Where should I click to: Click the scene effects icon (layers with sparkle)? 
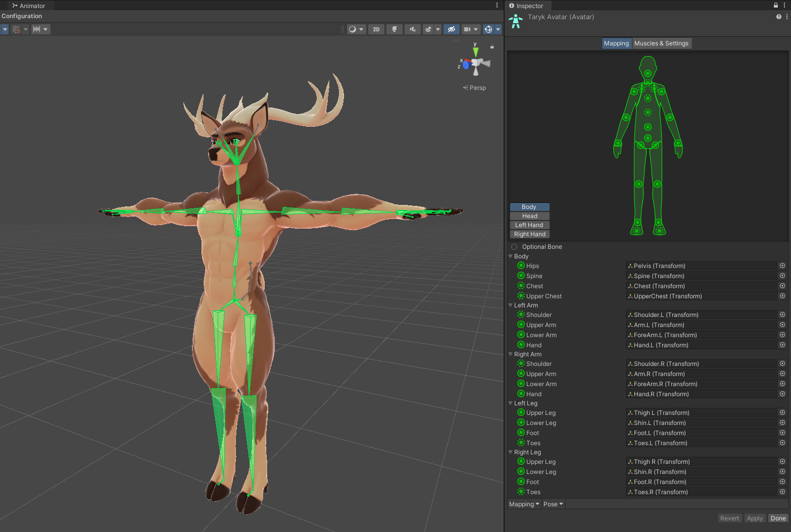coord(428,29)
